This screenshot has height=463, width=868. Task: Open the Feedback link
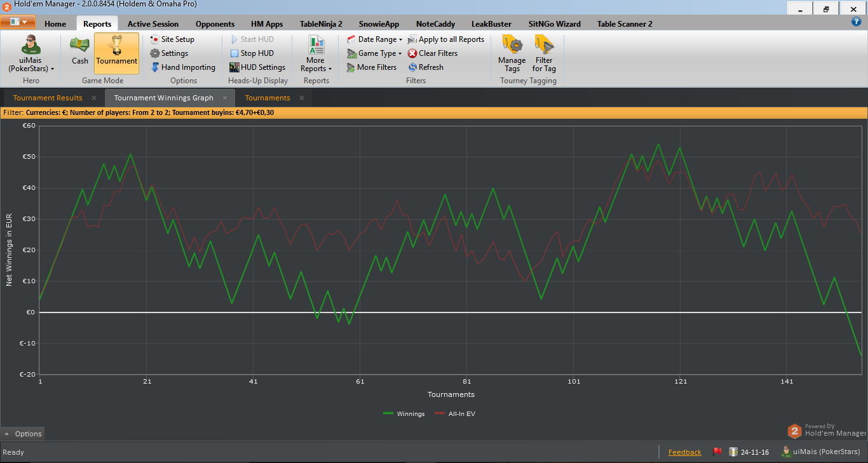click(685, 452)
